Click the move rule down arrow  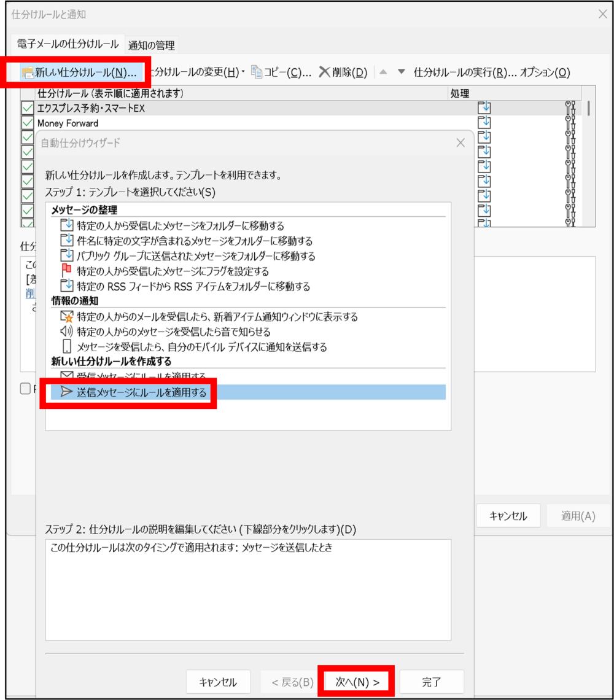coord(402,72)
